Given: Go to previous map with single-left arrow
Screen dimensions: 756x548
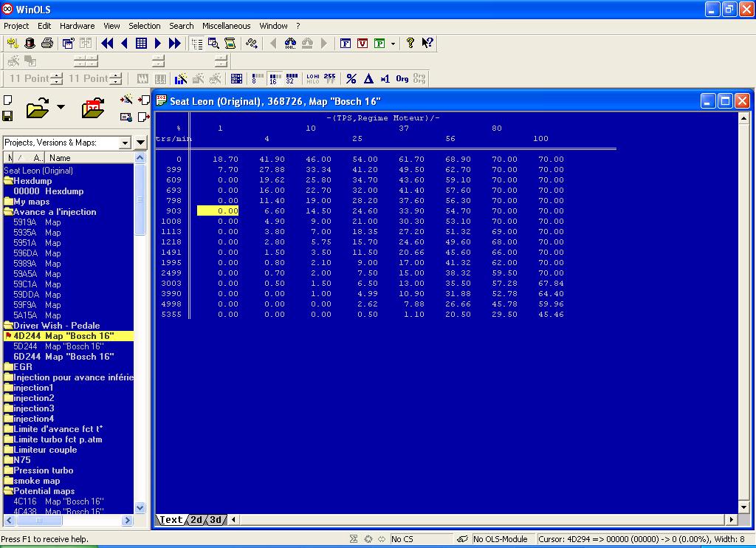Looking at the screenshot, I should click(124, 44).
